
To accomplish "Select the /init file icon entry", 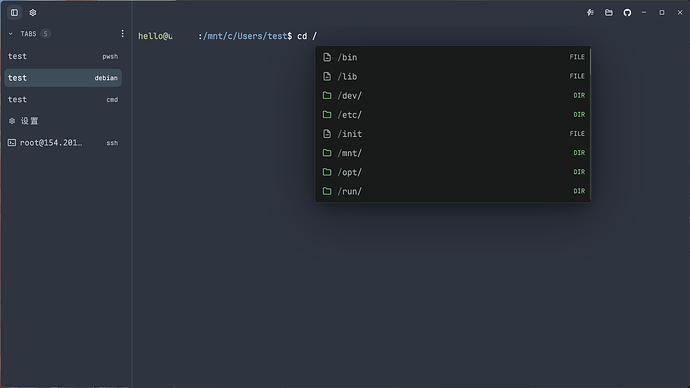I will (327, 134).
